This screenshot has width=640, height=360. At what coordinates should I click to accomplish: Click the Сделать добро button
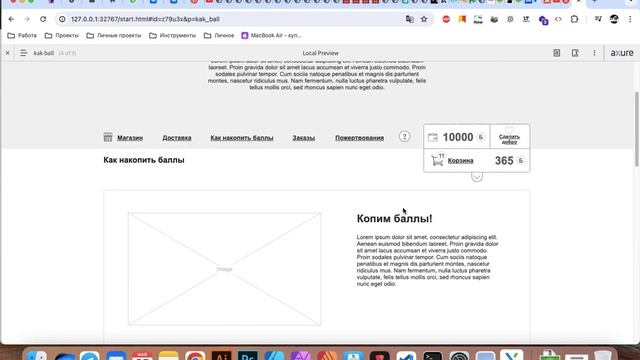pyautogui.click(x=509, y=137)
